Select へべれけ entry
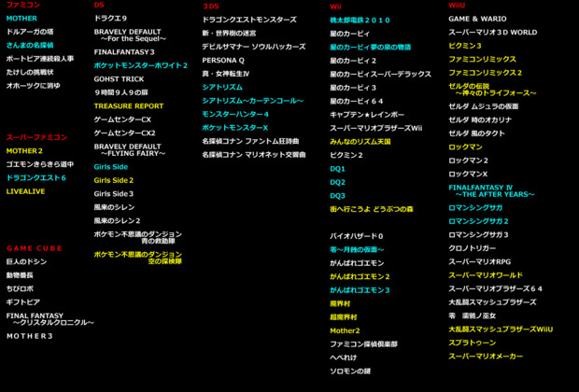 click(344, 357)
